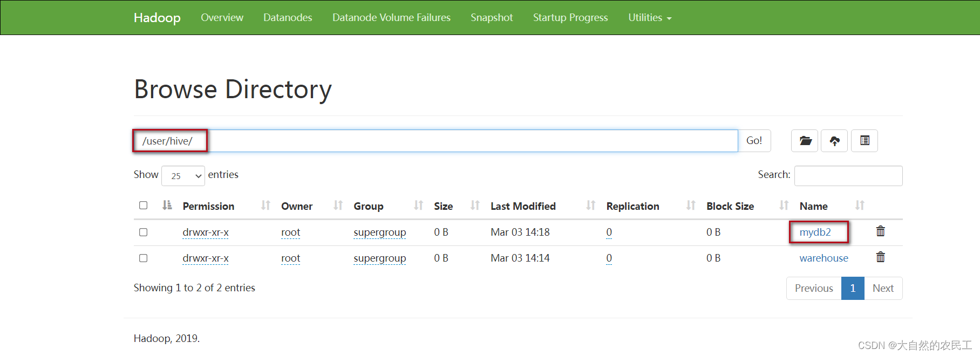The height and width of the screenshot is (356, 980).
Task: Check the box for the warehouse row
Action: click(143, 258)
